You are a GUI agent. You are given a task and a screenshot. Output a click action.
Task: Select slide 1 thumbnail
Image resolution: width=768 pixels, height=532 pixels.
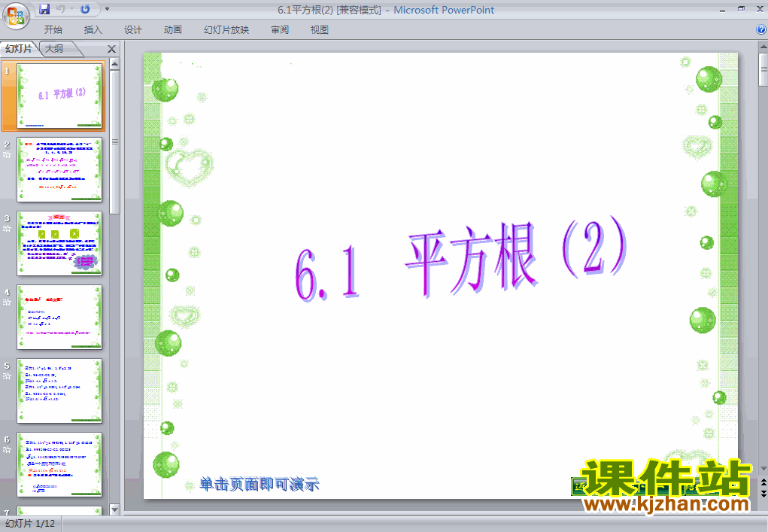pyautogui.click(x=59, y=96)
